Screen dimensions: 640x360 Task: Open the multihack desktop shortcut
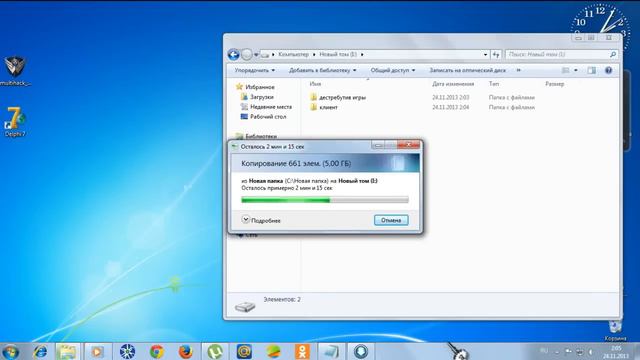[15, 71]
